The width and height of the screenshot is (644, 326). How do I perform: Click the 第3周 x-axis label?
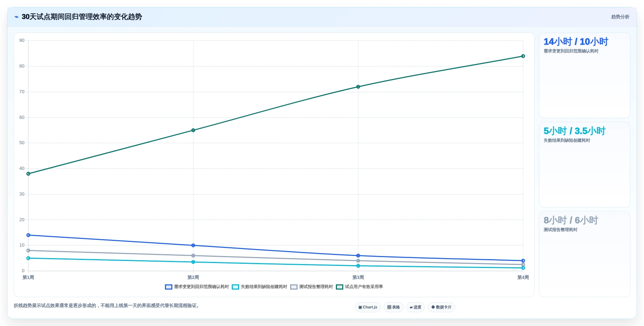358,277
